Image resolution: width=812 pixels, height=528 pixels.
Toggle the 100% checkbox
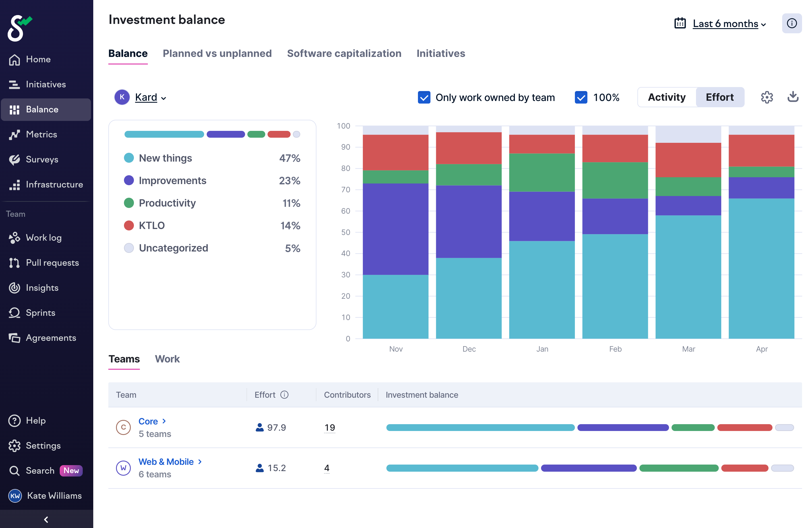pos(581,97)
